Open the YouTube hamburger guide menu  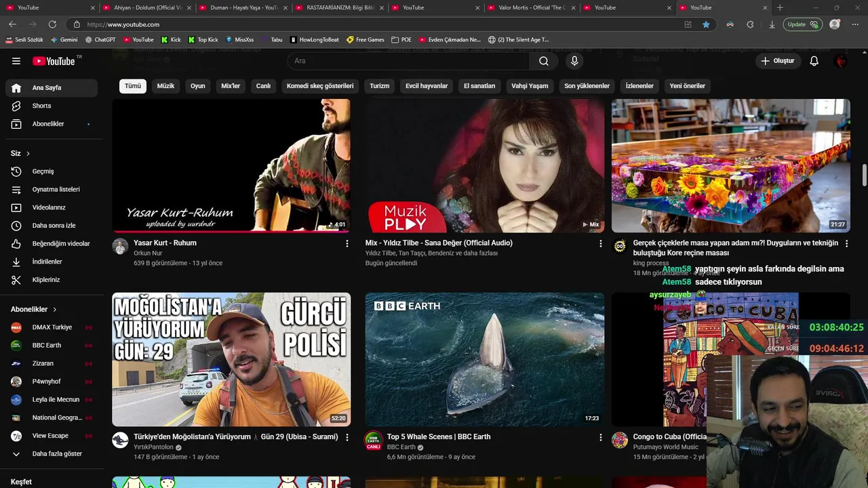16,61
